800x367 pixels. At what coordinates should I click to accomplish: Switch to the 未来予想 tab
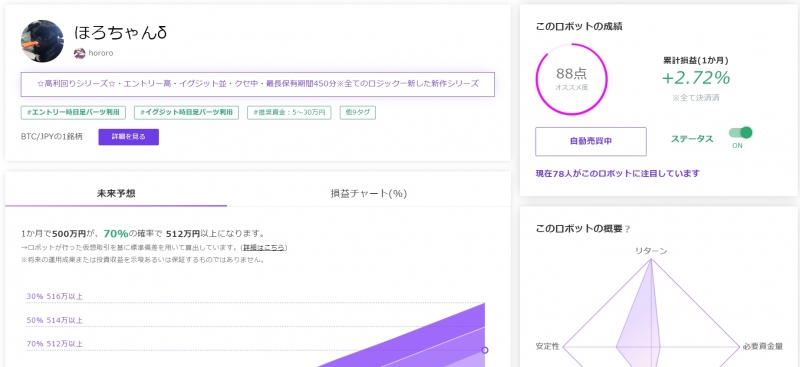click(x=116, y=193)
